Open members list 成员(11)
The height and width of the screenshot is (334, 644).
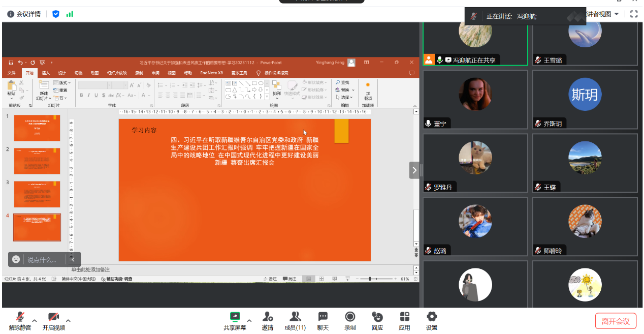click(x=295, y=321)
